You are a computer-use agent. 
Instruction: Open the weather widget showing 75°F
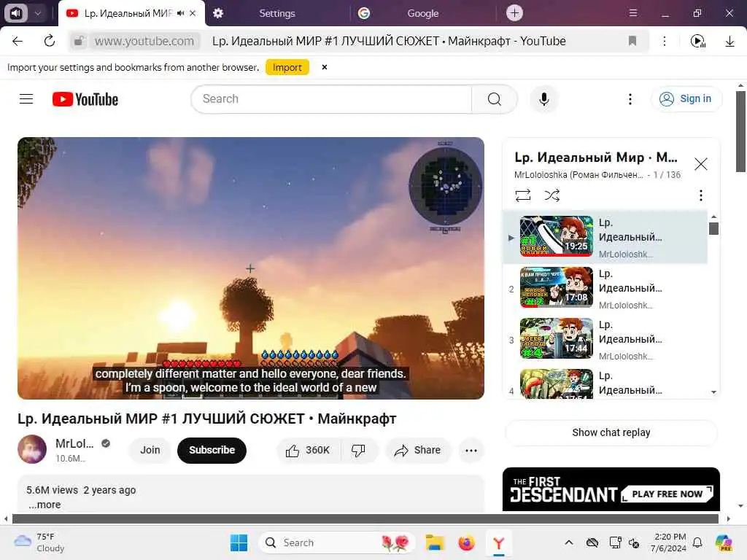pyautogui.click(x=40, y=542)
